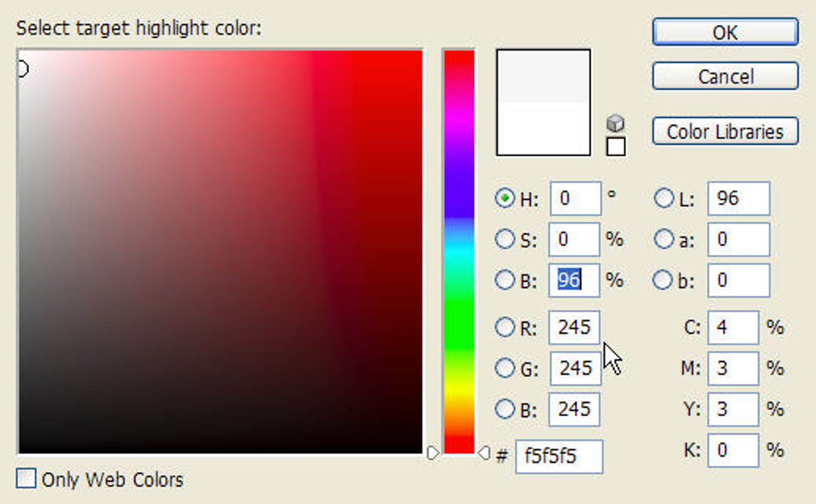Click the new color preview swatch on top
This screenshot has width=816, height=504.
coord(543,76)
